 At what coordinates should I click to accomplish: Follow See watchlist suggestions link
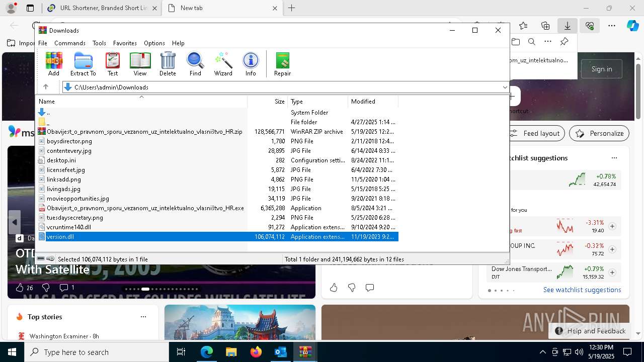pyautogui.click(x=582, y=290)
